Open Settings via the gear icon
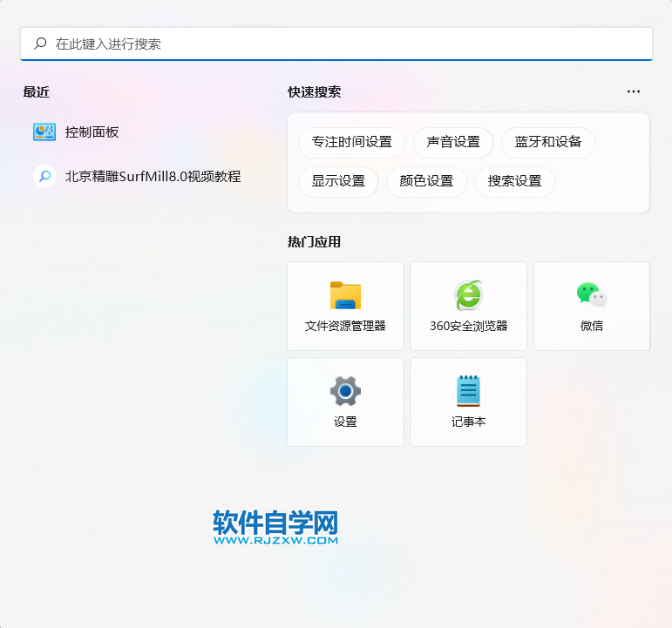This screenshot has width=672, height=628. click(x=345, y=391)
